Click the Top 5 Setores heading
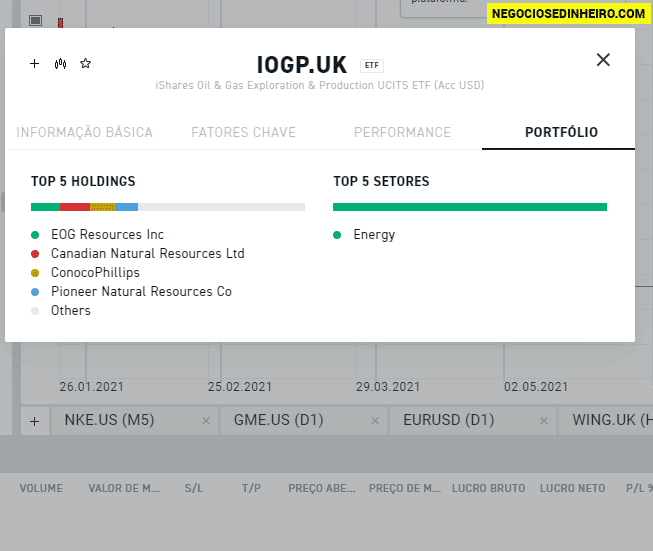Screen dimensions: 653x551 [381, 181]
